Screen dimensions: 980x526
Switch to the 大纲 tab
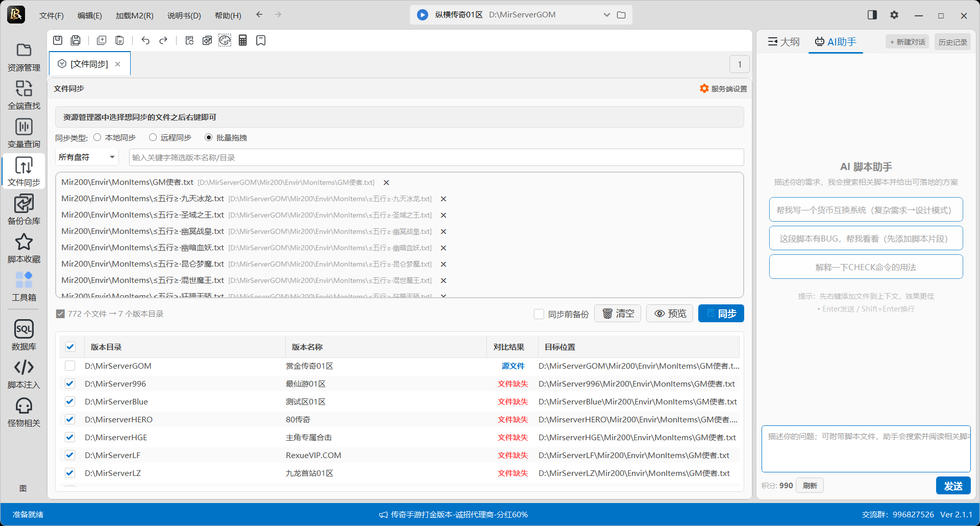(x=784, y=42)
